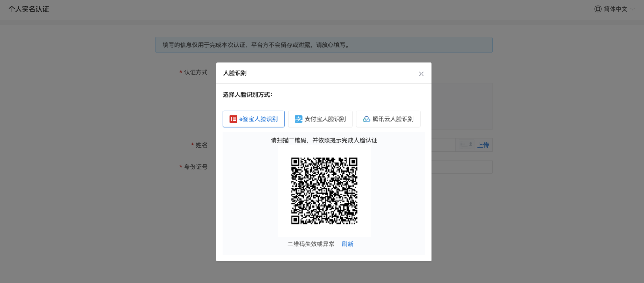This screenshot has height=283, width=644.
Task: Close the 人脸识别 dialog
Action: (421, 74)
